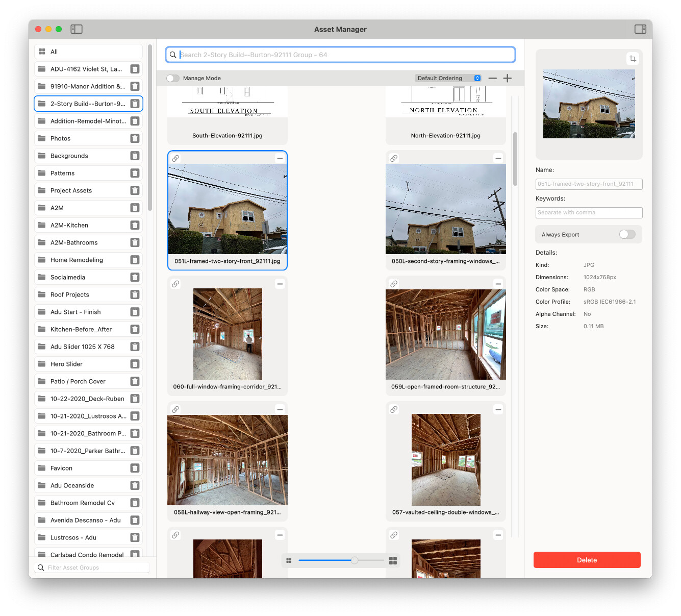Open the Default Ordering dropdown
Screen dimensions: 681x616
coord(448,78)
